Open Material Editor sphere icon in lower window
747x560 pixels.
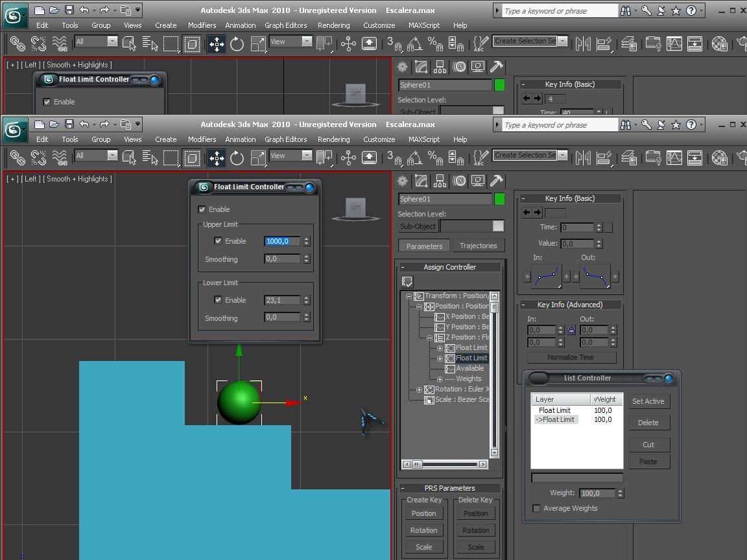(719, 157)
